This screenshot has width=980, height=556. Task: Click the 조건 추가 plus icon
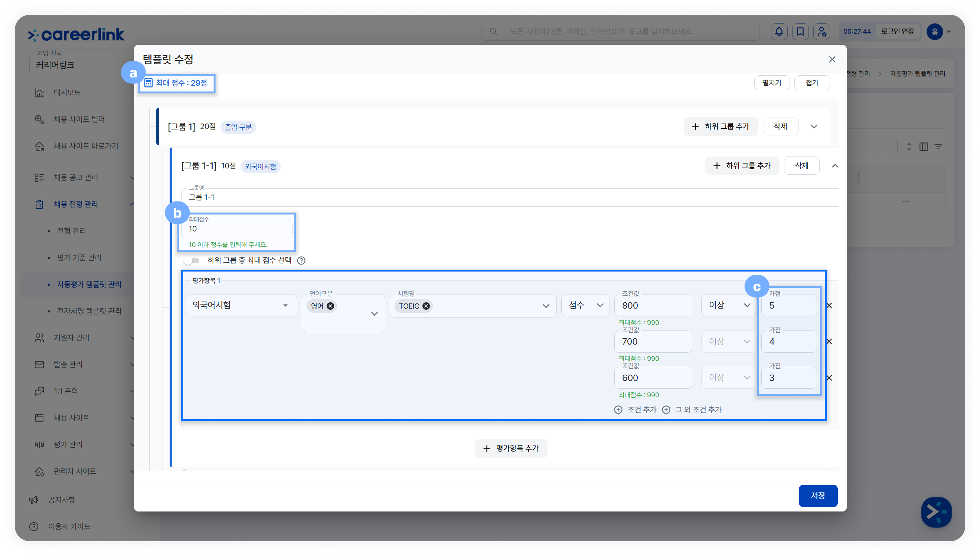pyautogui.click(x=618, y=410)
